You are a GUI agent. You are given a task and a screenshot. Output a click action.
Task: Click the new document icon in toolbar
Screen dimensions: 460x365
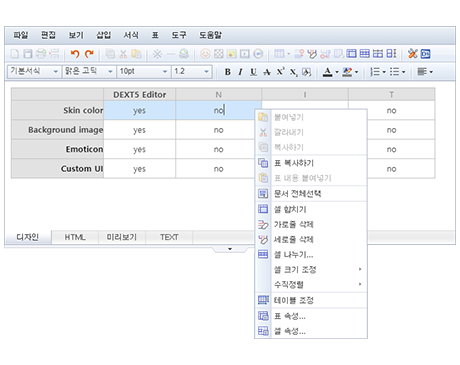[x=15, y=53]
